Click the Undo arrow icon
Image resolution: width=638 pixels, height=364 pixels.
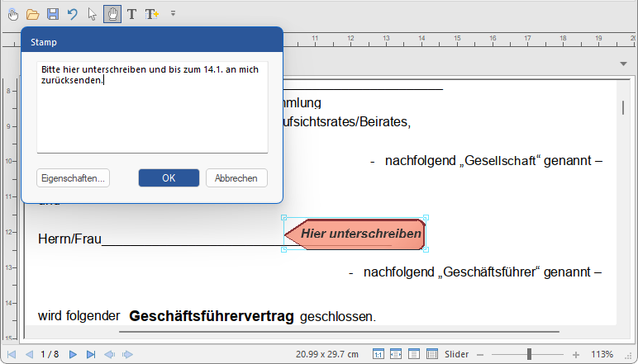(x=73, y=14)
